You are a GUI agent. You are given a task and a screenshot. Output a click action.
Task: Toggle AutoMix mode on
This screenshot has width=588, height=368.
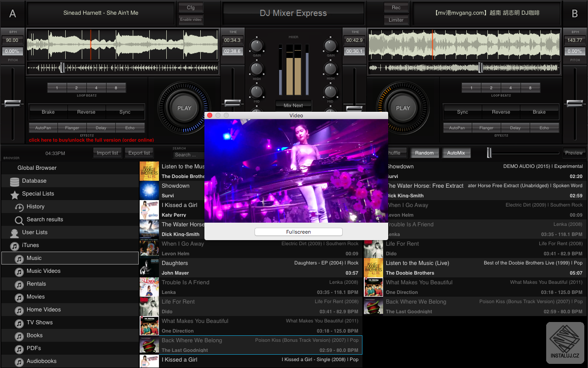[456, 152]
